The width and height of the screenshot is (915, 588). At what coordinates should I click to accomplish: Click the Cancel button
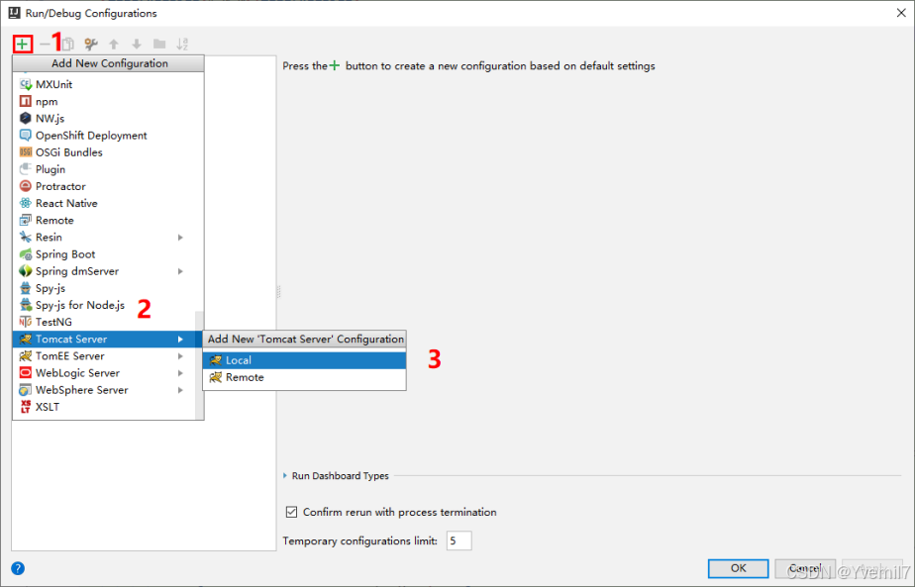(805, 568)
